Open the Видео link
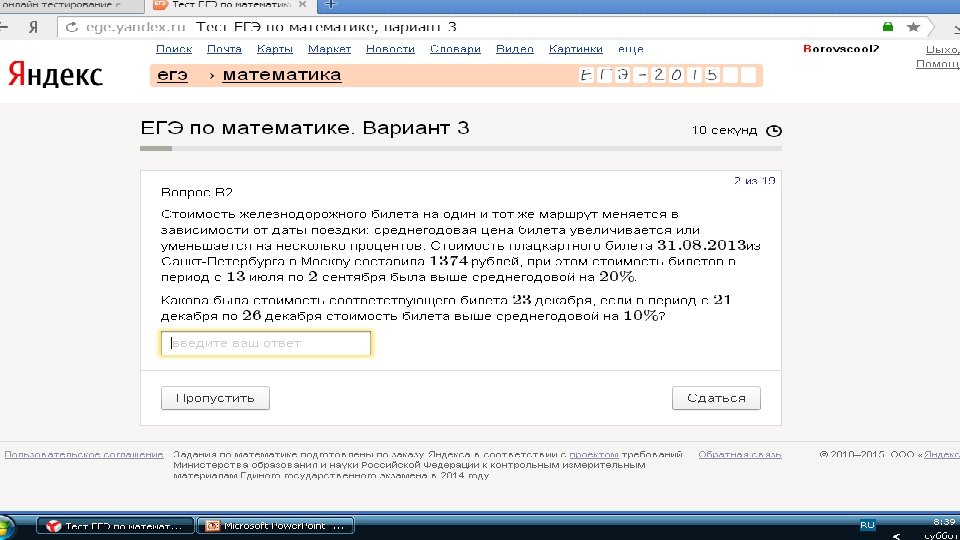Viewport: 960px width, 540px height. click(x=514, y=49)
